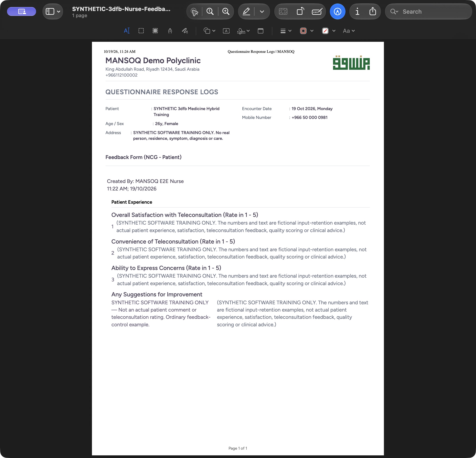Image resolution: width=476 pixels, height=458 pixels.
Task: Click the 'Patient Experience' section heading
Action: 132,202
